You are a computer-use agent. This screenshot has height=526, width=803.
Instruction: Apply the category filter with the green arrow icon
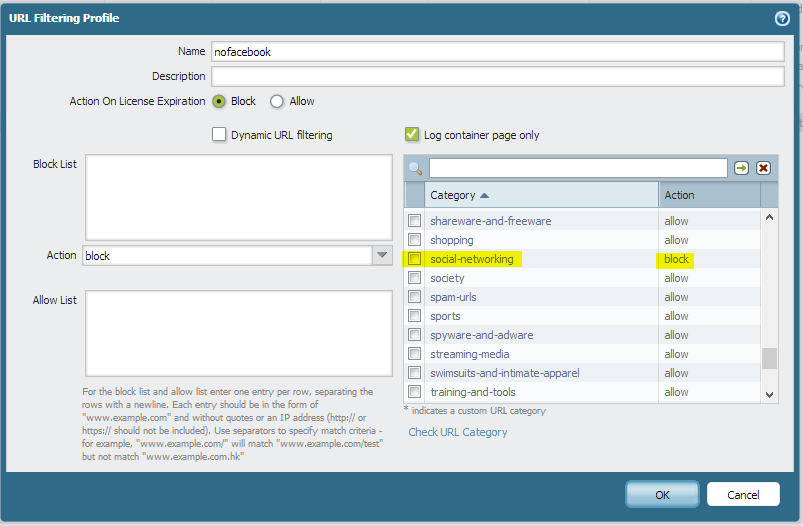741,168
